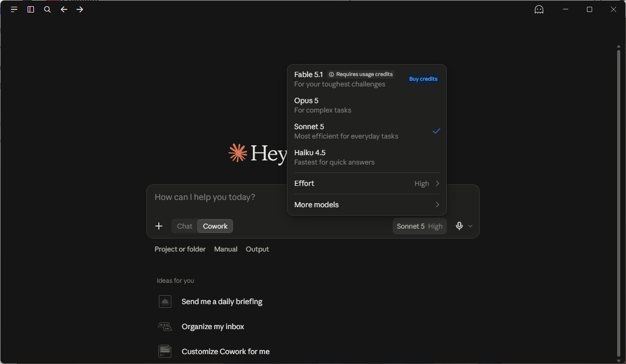This screenshot has height=364, width=626.
Task: Click the For complex tasks description
Action: click(323, 110)
